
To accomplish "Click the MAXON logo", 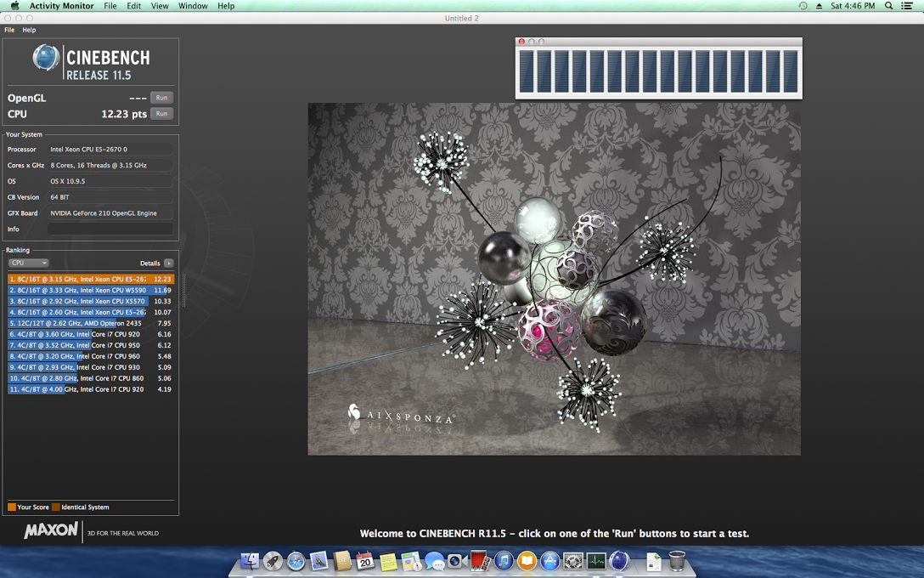I will pos(51,530).
